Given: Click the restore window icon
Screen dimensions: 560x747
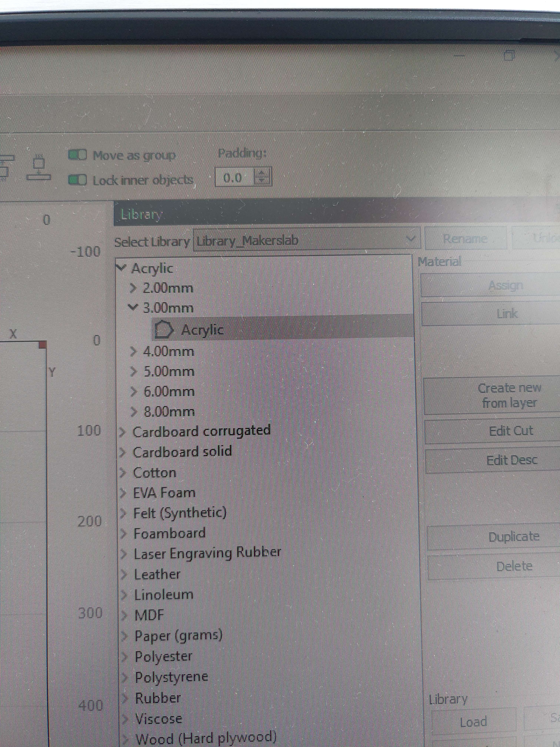Looking at the screenshot, I should pos(509,55).
